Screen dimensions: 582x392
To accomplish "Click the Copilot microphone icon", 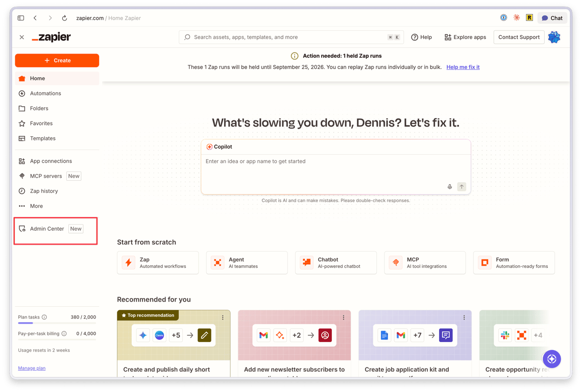I will (x=449, y=187).
